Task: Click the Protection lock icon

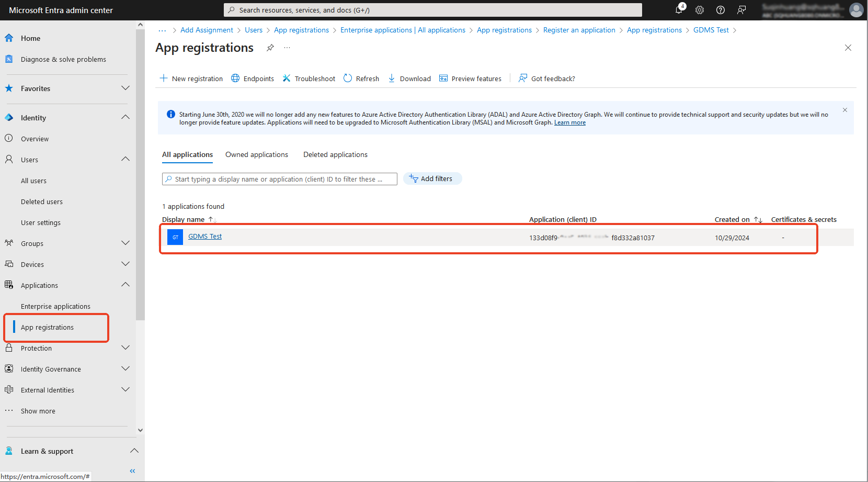Action: [x=9, y=348]
